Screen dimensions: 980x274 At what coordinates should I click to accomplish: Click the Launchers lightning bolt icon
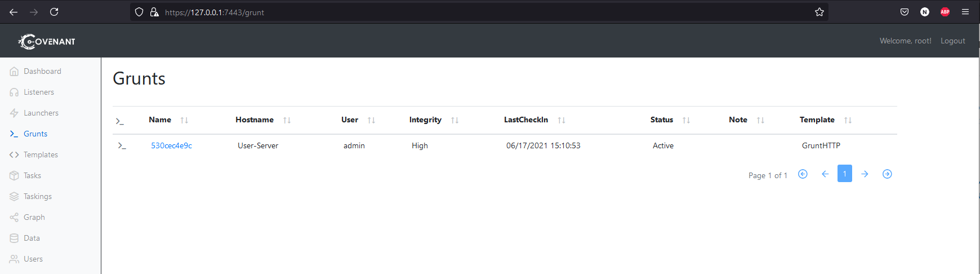14,113
